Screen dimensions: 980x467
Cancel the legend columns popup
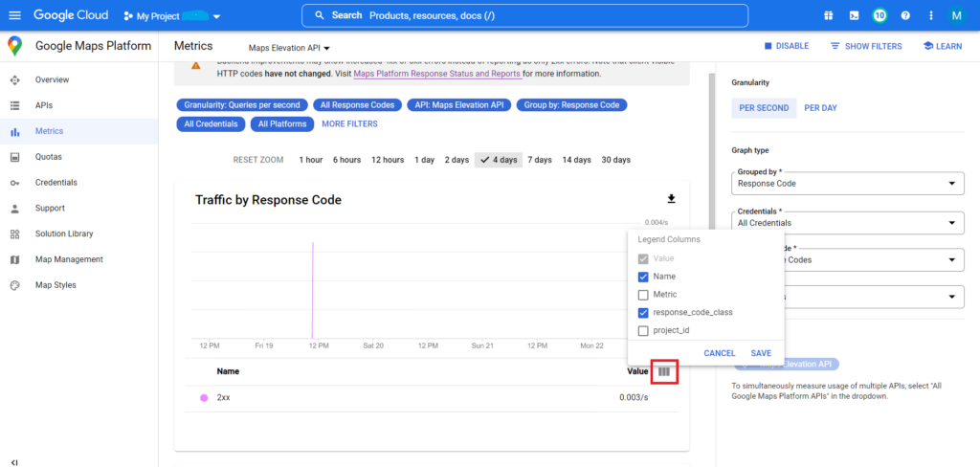click(720, 353)
